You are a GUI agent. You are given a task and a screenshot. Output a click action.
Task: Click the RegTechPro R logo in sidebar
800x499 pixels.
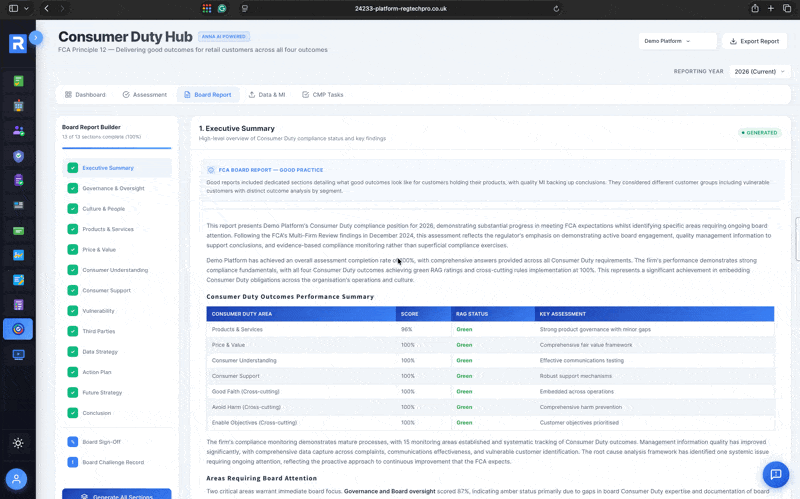pyautogui.click(x=18, y=43)
